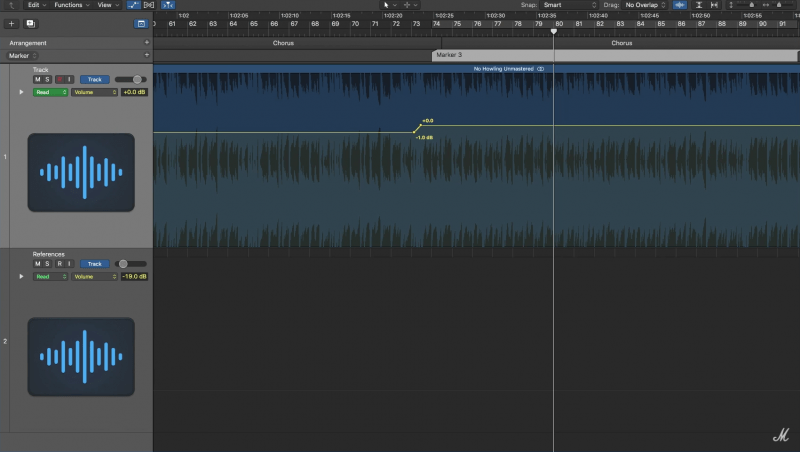This screenshot has width=800, height=452.
Task: Select the first Chorus arrangement marker
Action: pyautogui.click(x=297, y=43)
